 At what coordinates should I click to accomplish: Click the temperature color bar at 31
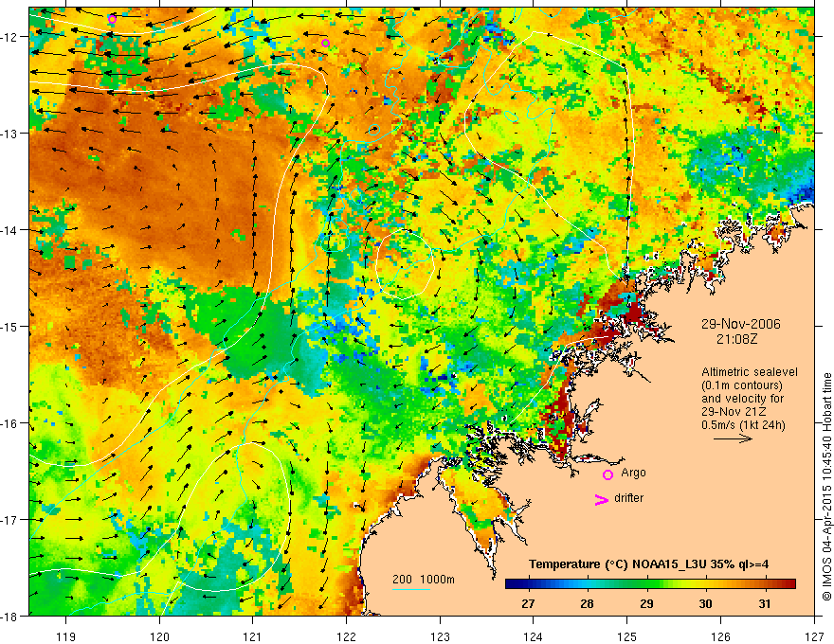[x=764, y=583]
